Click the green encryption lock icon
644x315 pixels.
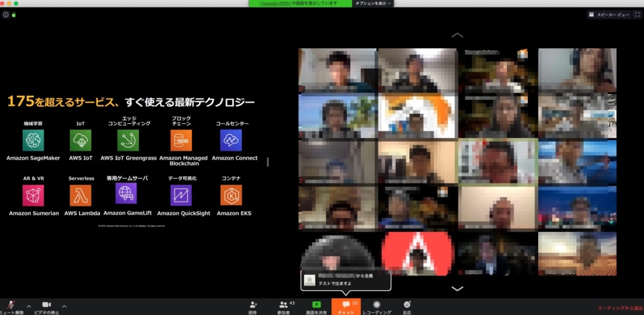tap(13, 15)
